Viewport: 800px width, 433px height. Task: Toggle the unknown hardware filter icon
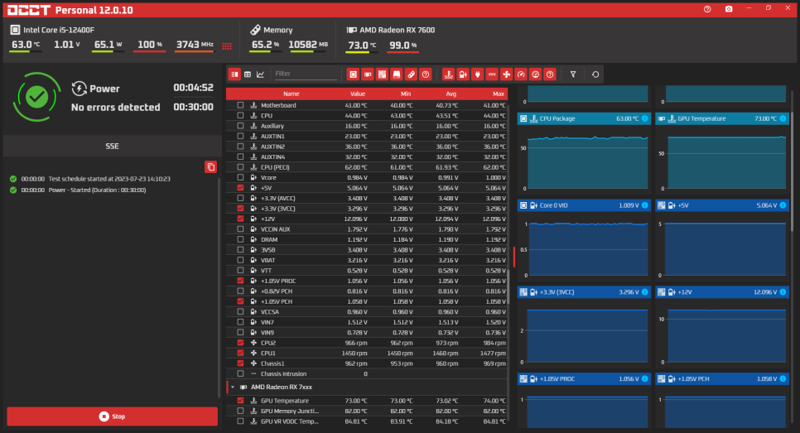pos(426,74)
